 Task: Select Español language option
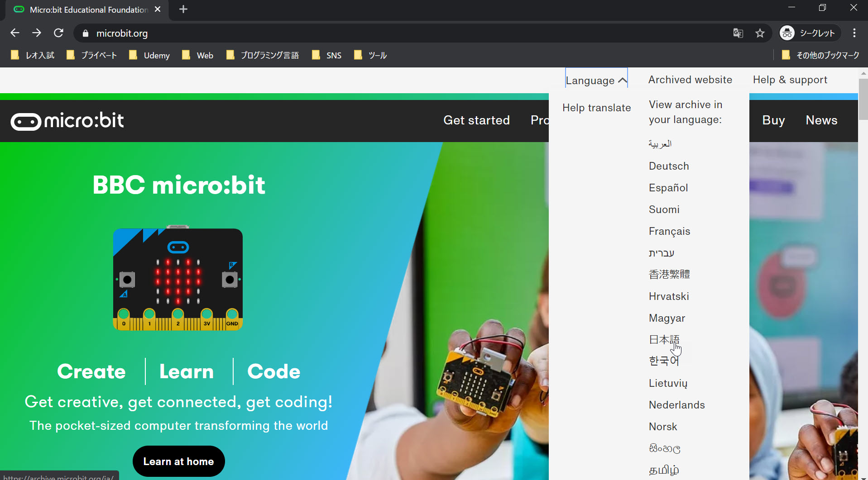pyautogui.click(x=668, y=188)
